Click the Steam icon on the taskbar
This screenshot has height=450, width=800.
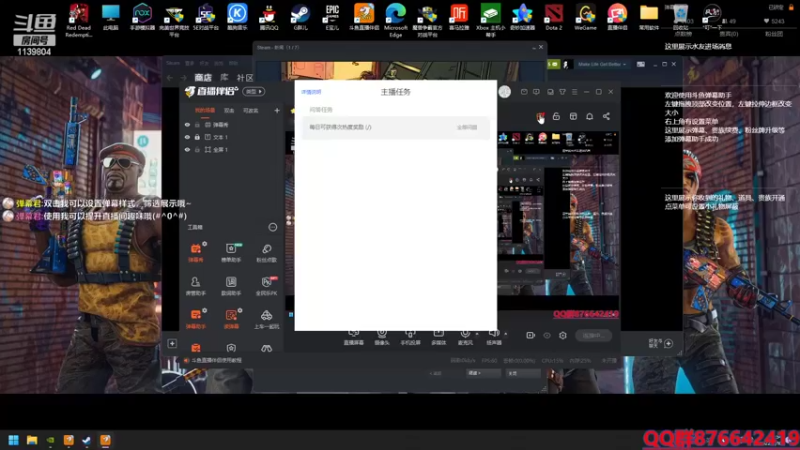pos(87,440)
